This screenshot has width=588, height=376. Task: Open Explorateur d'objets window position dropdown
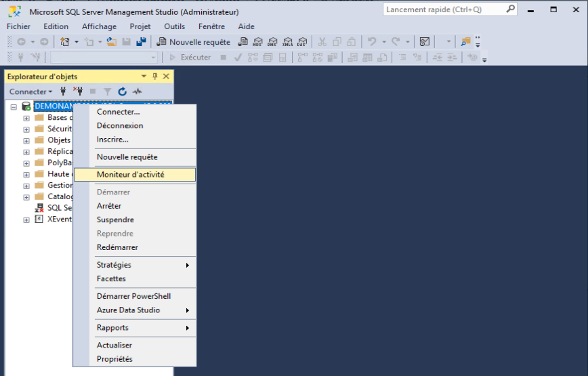click(x=144, y=77)
